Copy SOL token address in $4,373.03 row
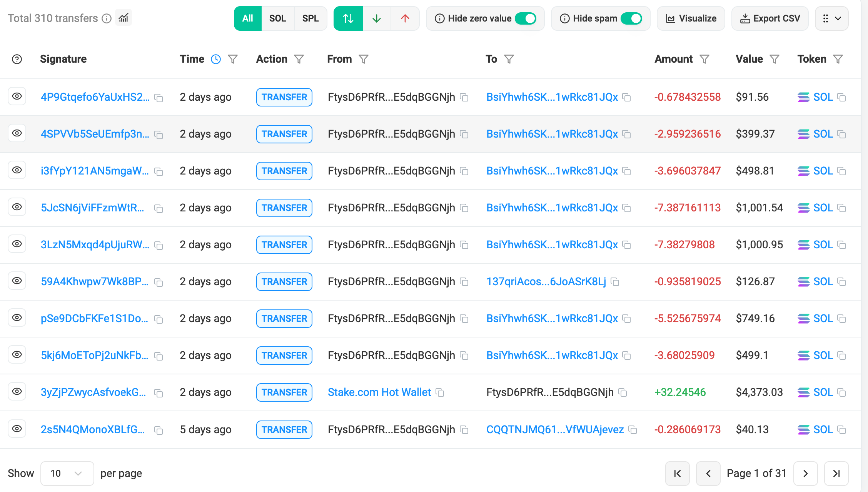 tap(842, 392)
